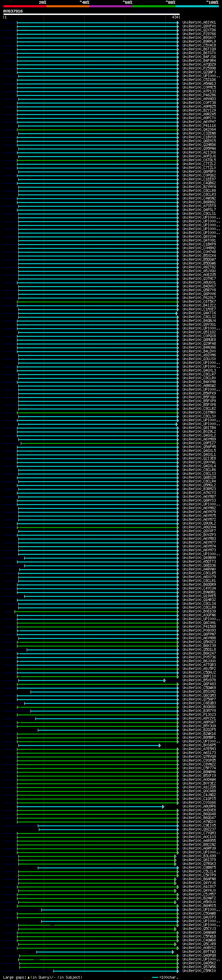Click hit label UniRef100_C3ZEN8
Image resolution: width=222 pixels, height=980 pixels.
point(199,133)
